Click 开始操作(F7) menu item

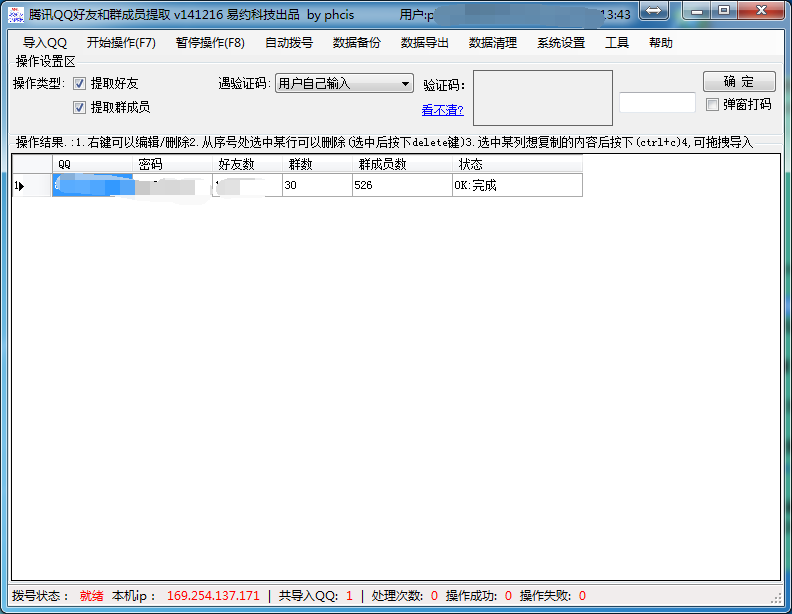click(x=121, y=43)
